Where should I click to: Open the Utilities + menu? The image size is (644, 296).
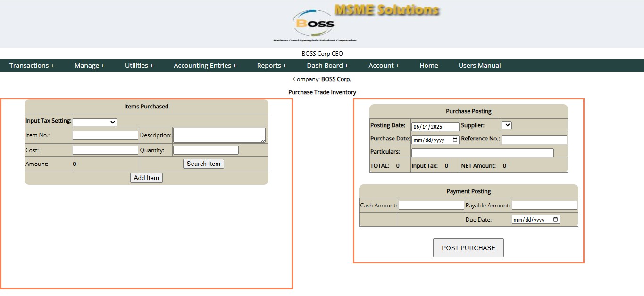point(139,66)
